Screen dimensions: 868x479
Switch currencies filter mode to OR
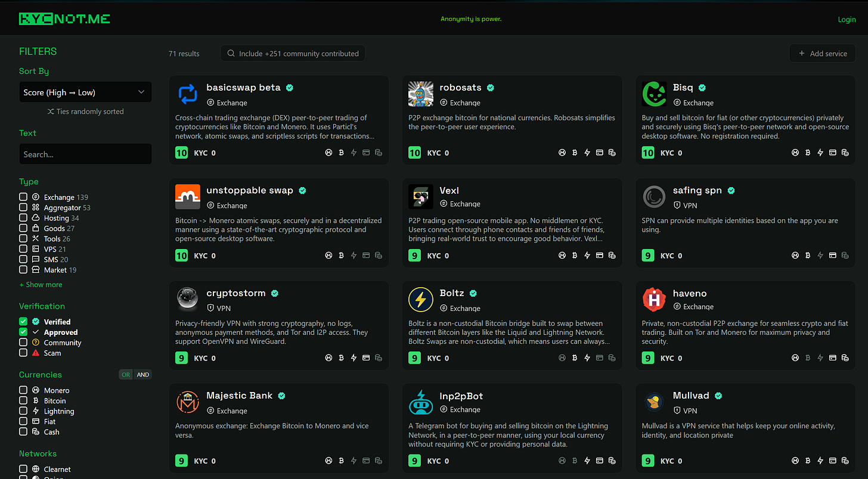tap(126, 375)
